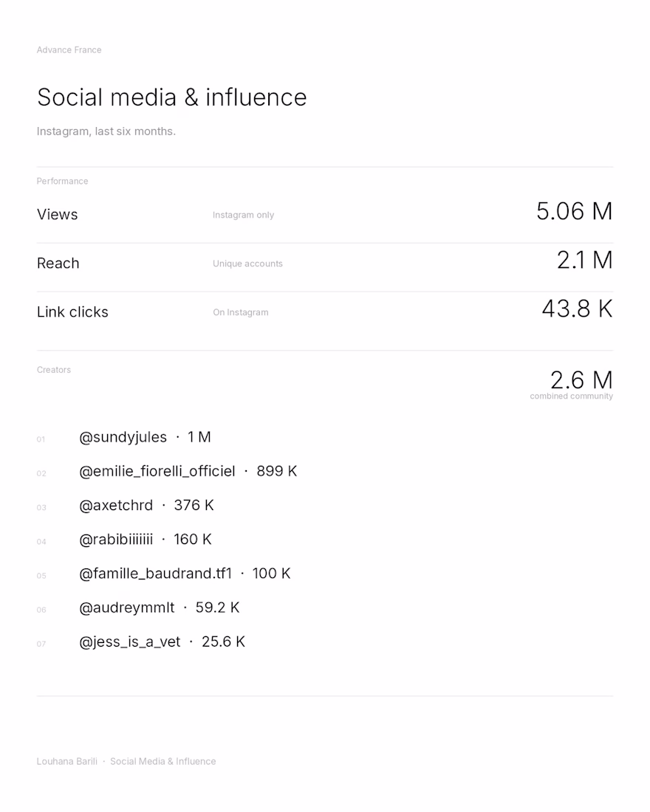Viewport: 650px width, 812px height.
Task: Click the 5.06 M views figure
Action: click(575, 211)
